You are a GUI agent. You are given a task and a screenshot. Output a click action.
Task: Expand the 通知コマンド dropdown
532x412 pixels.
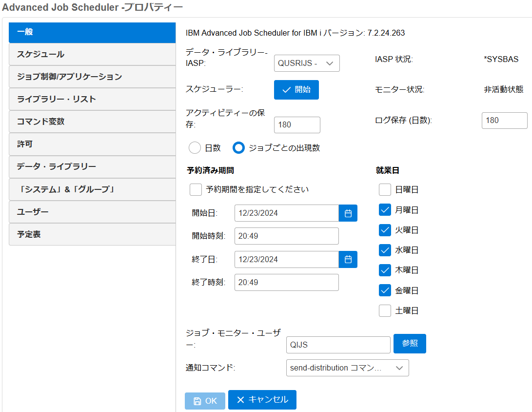pyautogui.click(x=347, y=368)
